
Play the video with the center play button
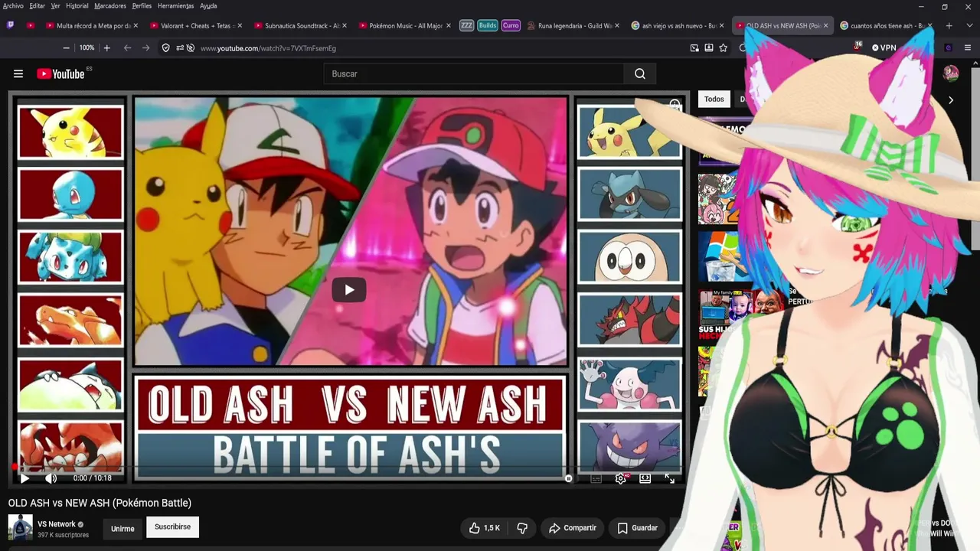[348, 290]
